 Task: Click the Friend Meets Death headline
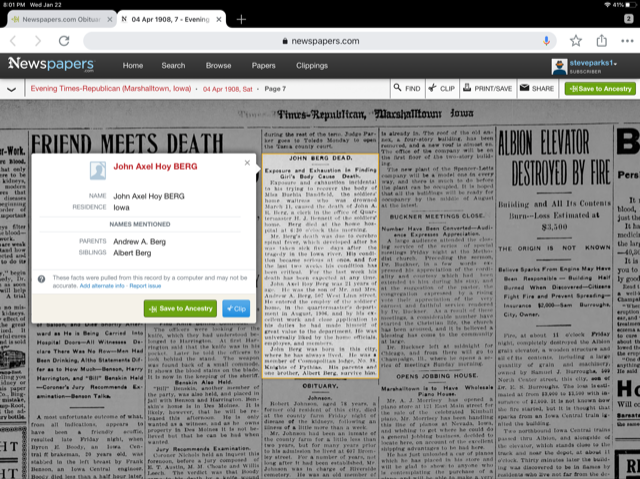tap(127, 143)
